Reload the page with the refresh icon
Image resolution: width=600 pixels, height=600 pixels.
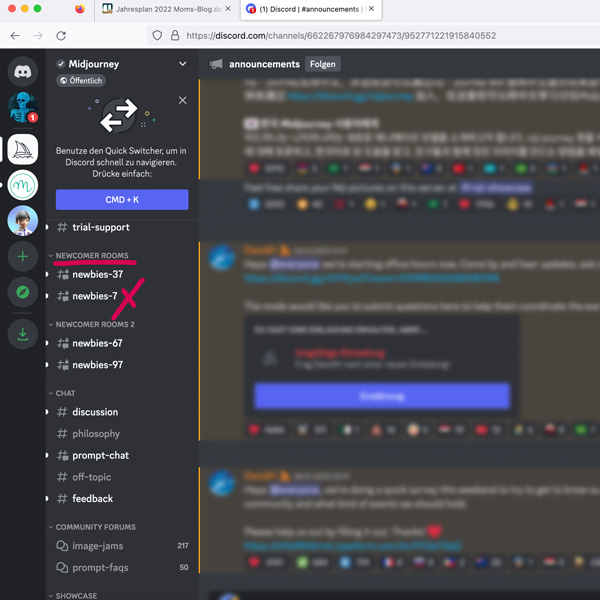pyautogui.click(x=61, y=36)
